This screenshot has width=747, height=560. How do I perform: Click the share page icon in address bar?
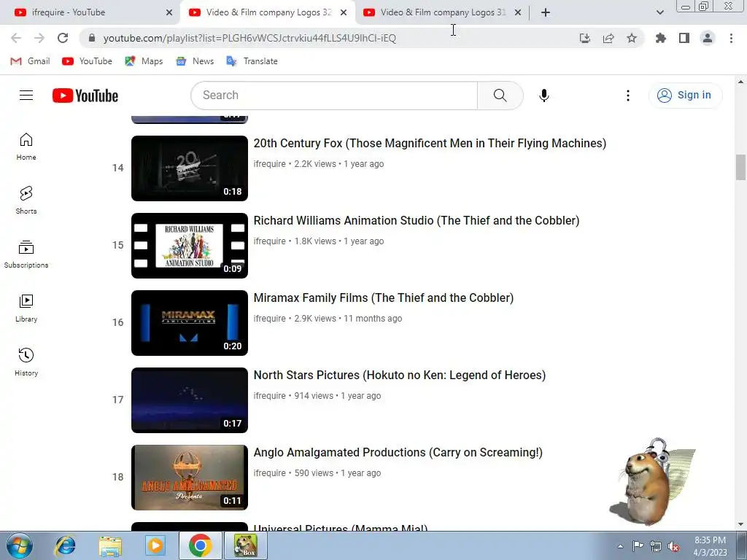(x=608, y=38)
